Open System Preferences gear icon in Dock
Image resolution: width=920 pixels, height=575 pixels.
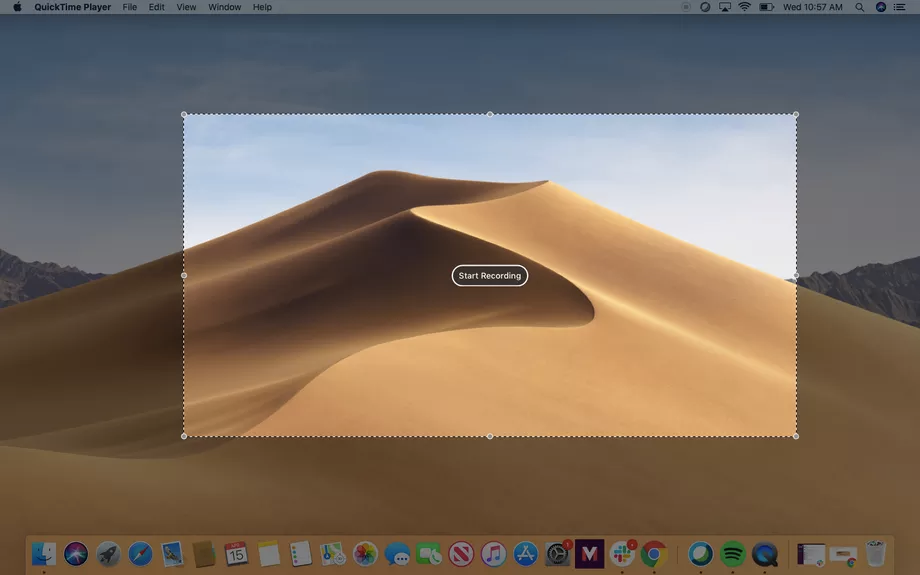click(557, 554)
